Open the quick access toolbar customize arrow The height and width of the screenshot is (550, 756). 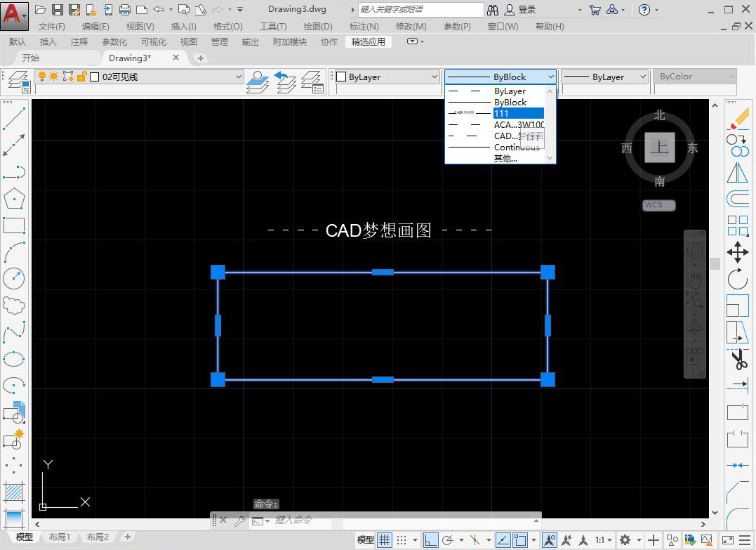click(x=240, y=10)
